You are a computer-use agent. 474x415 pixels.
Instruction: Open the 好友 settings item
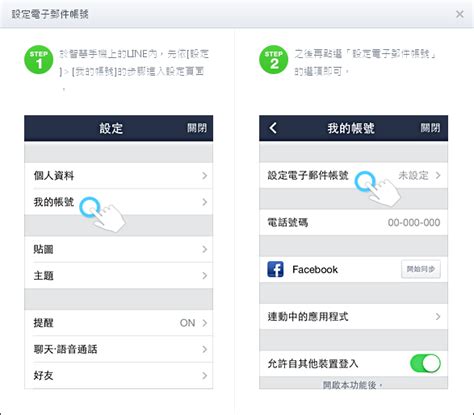click(119, 376)
